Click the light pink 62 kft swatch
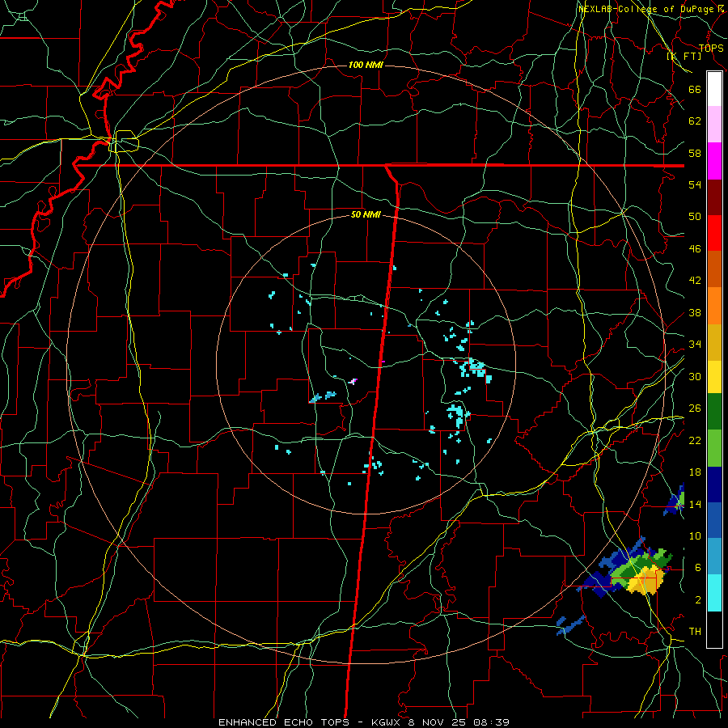 click(714, 125)
